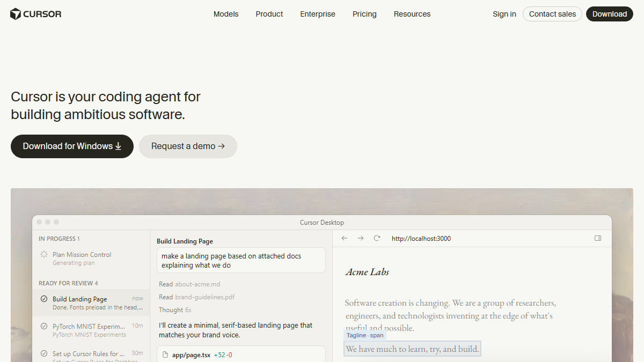Select the PyTorch MNIST Experiments task

tap(91, 330)
